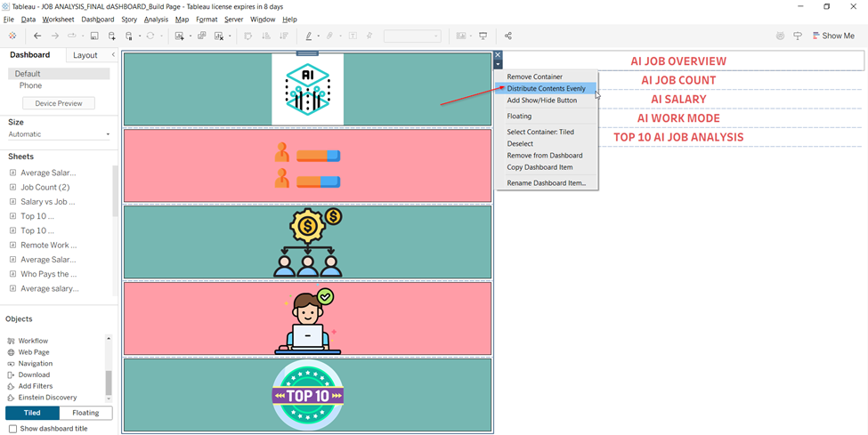Click the Duplicate sheet icon
Image resolution: width=868 pixels, height=435 pixels.
point(201,36)
